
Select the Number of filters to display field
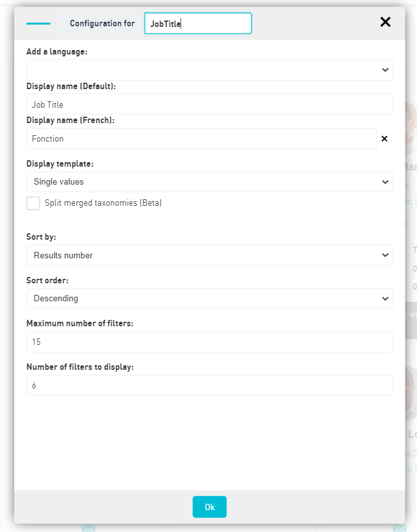coord(210,385)
